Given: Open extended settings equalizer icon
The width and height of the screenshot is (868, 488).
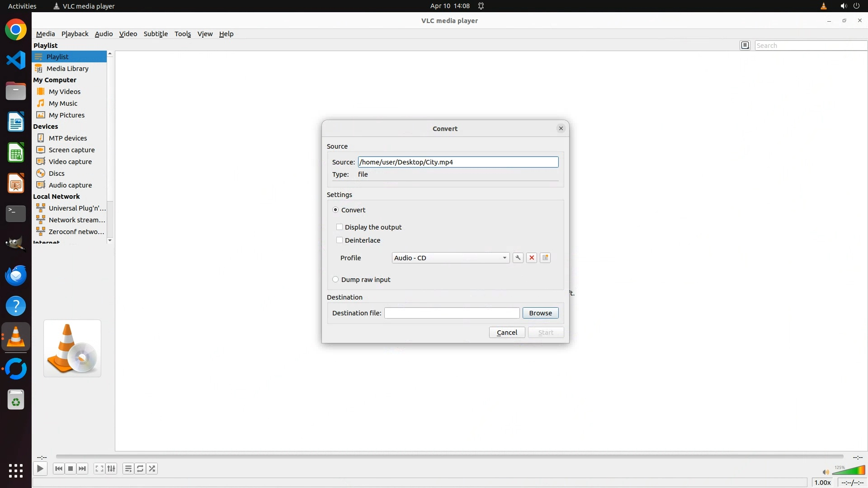Looking at the screenshot, I should click(x=111, y=469).
